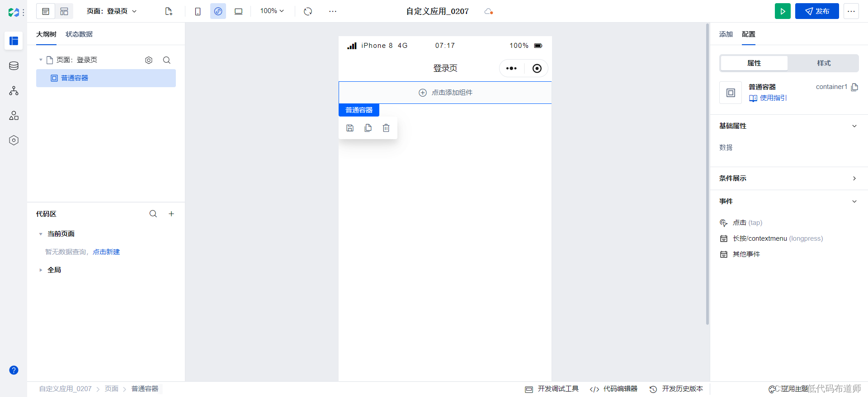Select 普通容器 in the outline tree
Screen dimensions: 868x397
[x=106, y=78]
